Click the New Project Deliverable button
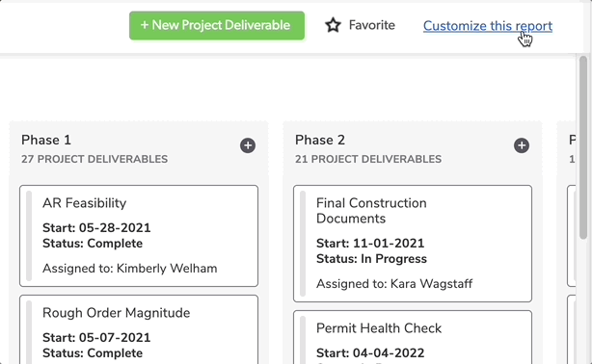 click(217, 25)
